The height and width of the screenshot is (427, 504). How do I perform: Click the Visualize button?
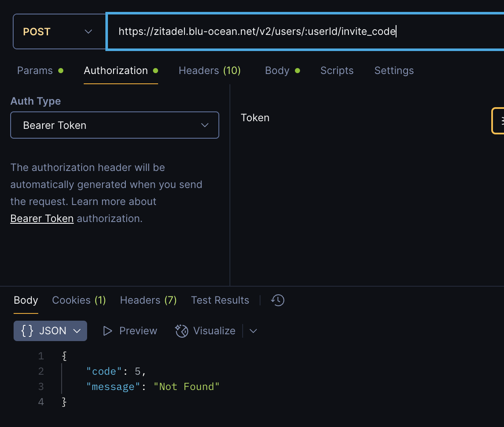tap(205, 331)
